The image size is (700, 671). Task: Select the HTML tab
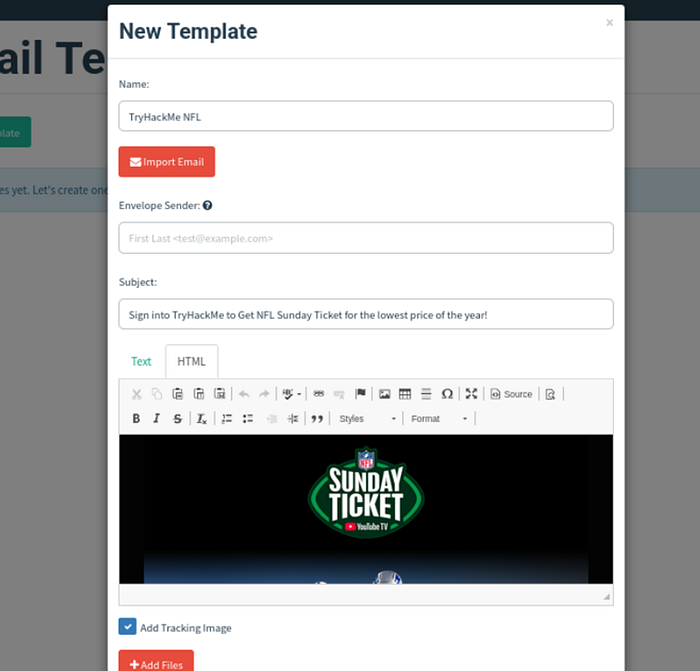192,361
